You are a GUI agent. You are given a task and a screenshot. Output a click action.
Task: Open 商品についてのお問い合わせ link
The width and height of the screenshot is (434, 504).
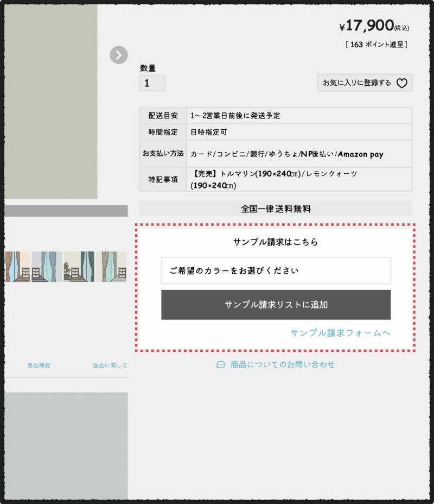(283, 364)
